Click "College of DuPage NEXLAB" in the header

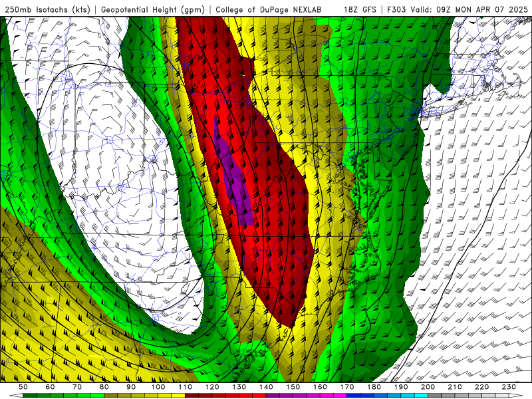[269, 10]
